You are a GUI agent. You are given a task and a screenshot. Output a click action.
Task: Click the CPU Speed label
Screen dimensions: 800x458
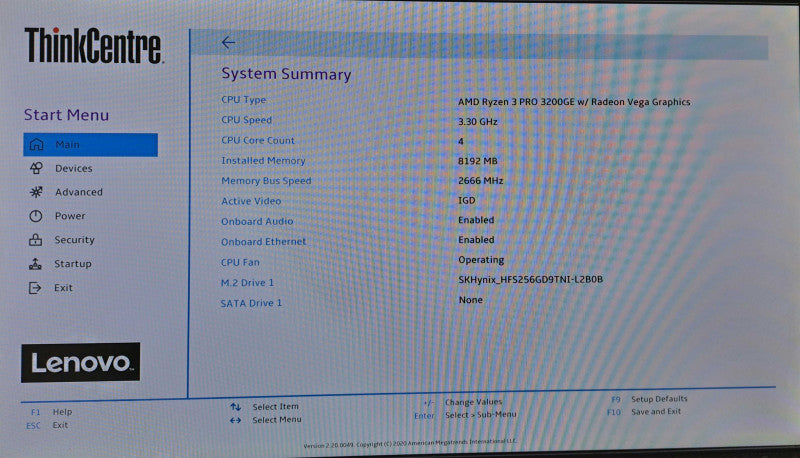(x=246, y=120)
